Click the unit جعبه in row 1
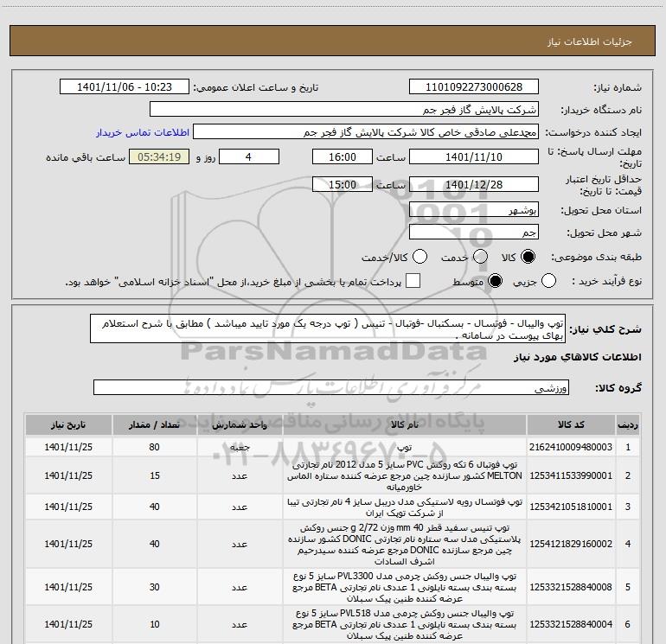The height and width of the screenshot is (644, 666). tap(240, 448)
